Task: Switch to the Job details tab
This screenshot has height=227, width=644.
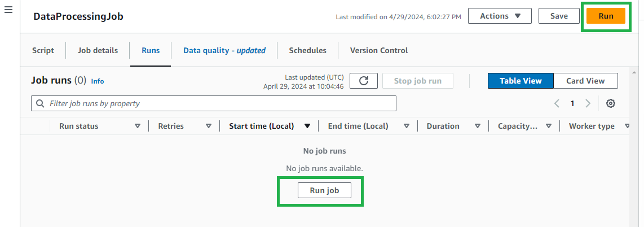Action: 98,50
